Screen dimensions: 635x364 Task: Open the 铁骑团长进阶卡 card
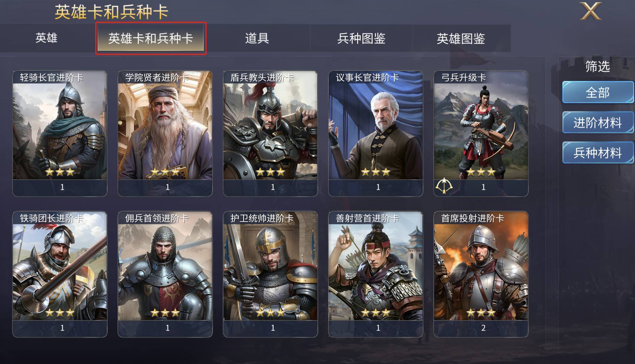click(x=60, y=274)
